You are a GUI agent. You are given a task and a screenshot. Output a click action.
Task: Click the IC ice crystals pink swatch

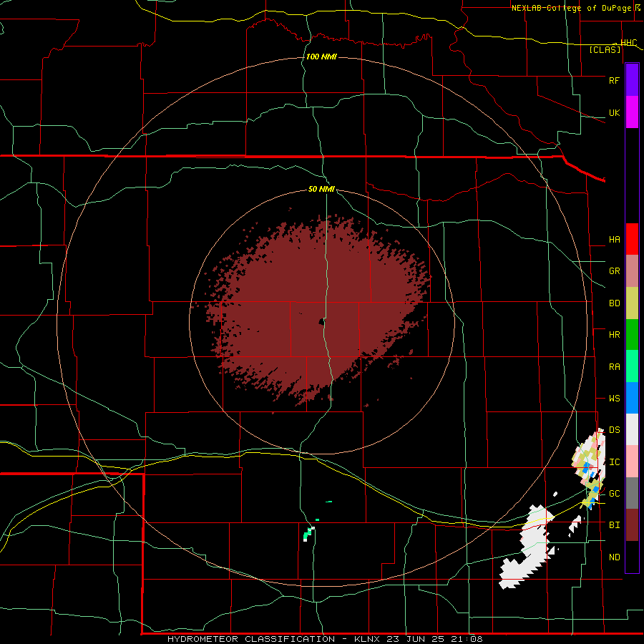(x=632, y=462)
